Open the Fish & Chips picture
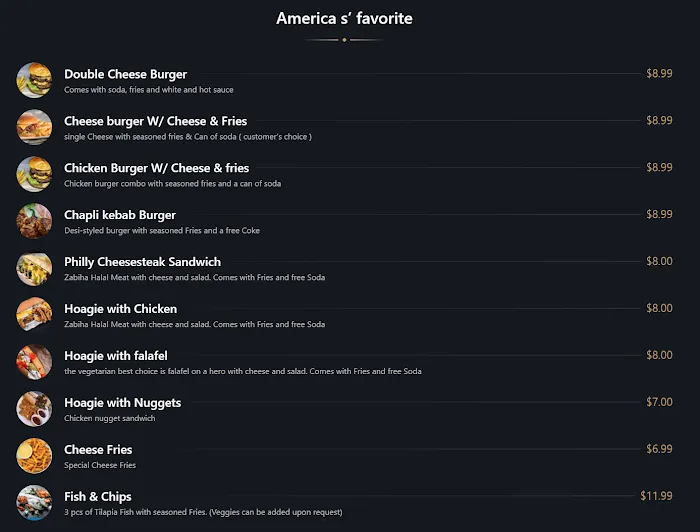This screenshot has width=700, height=532. click(x=34, y=502)
